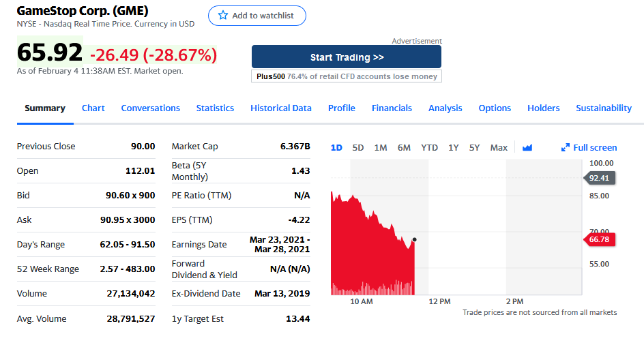This screenshot has height=347, width=644.
Task: Click the 66.78 current price marker
Action: point(600,239)
